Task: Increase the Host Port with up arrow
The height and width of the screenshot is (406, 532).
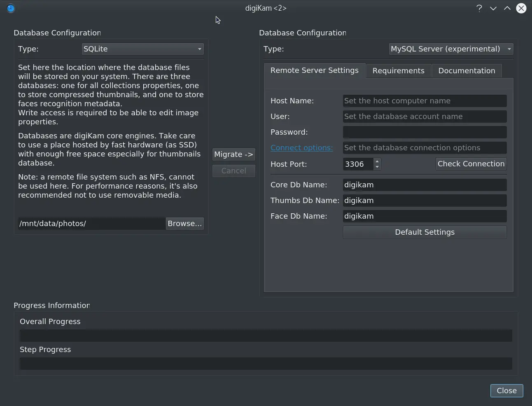Action: [377, 161]
